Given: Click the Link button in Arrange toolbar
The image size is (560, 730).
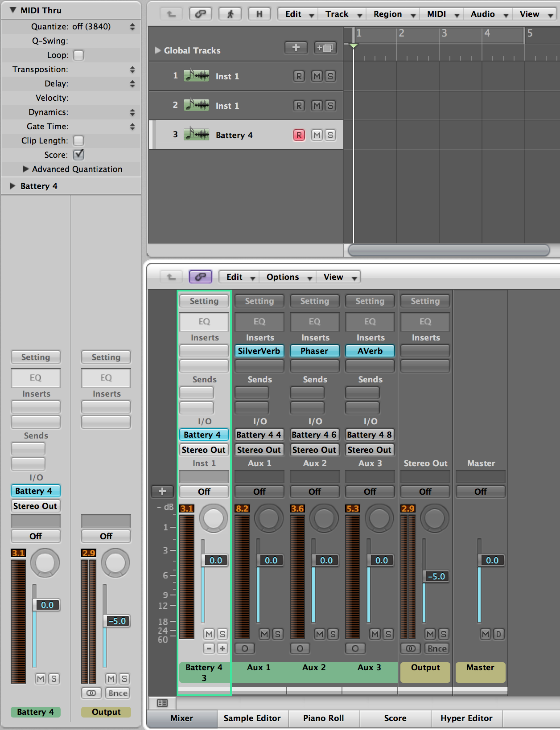Looking at the screenshot, I should click(200, 14).
